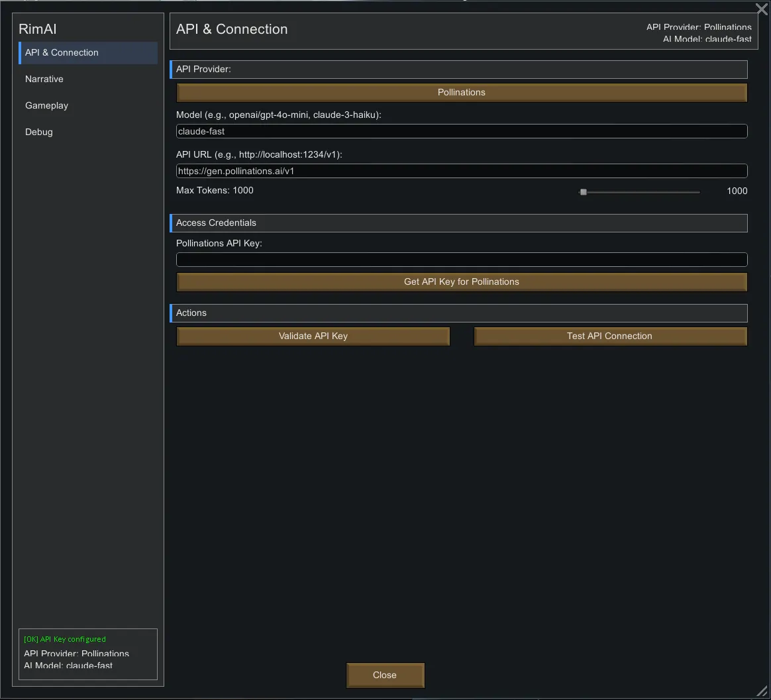Click the right end of the Max Tokens slider track
The height and width of the screenshot is (700, 771).
pos(698,192)
